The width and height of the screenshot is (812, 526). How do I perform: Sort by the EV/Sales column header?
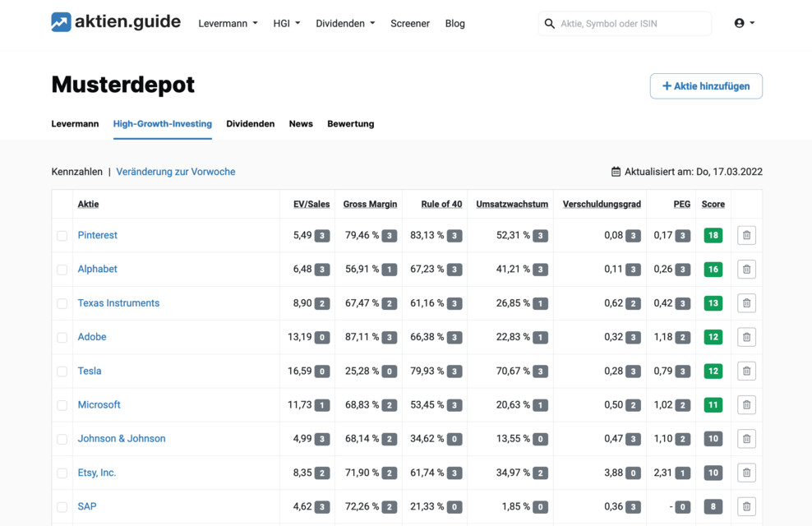tap(311, 204)
